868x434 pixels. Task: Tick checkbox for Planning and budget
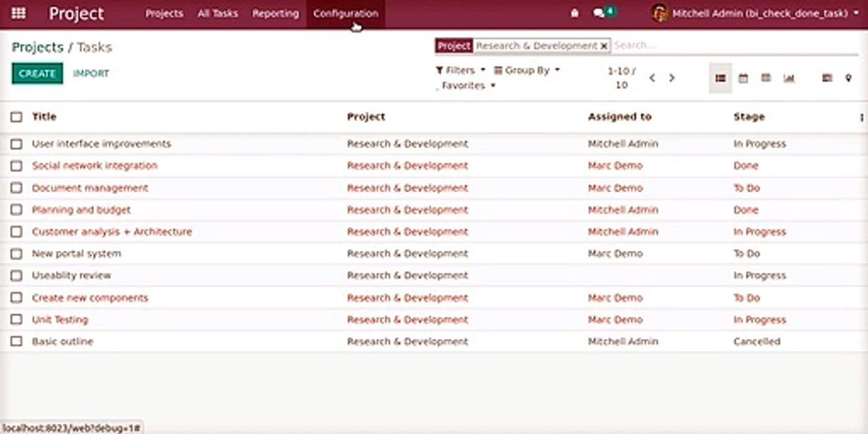pos(16,210)
